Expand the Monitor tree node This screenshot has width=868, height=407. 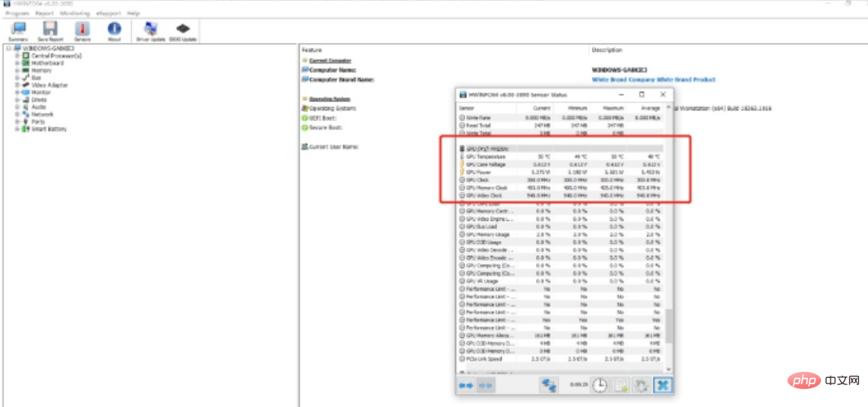[x=17, y=93]
